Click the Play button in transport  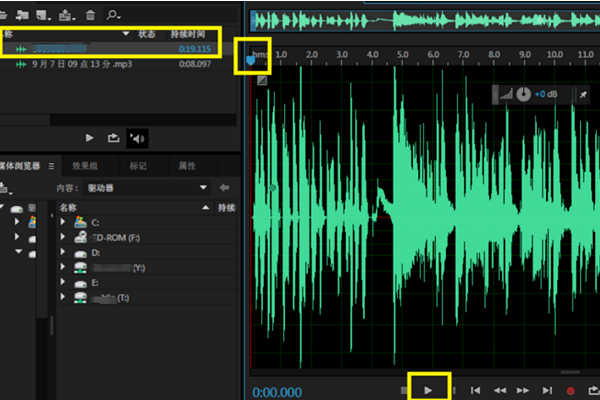coord(428,390)
